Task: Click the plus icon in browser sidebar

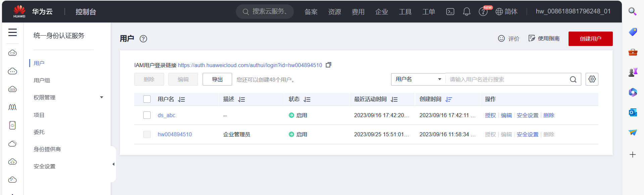Action: [x=633, y=155]
